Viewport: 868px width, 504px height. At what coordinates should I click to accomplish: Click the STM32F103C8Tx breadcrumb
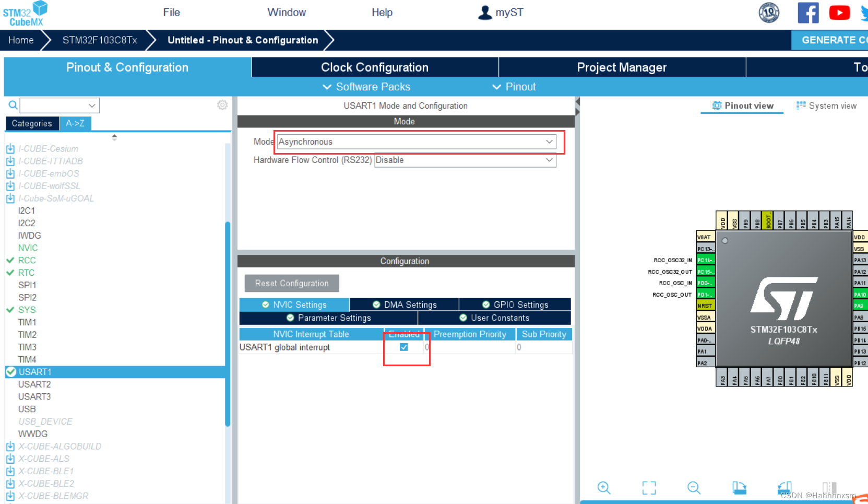(x=100, y=40)
